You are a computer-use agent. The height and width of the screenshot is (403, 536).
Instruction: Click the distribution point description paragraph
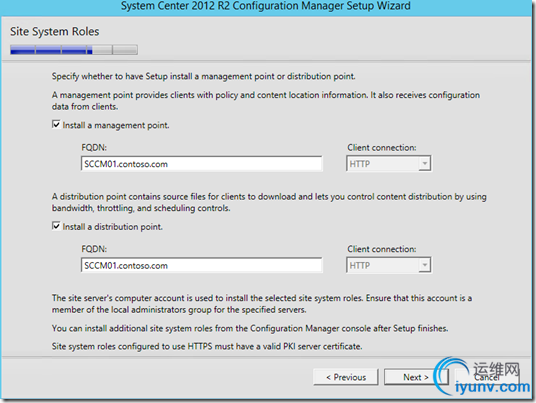coord(269,202)
